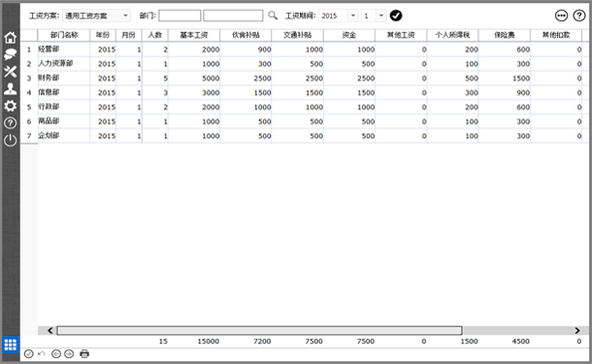The image size is (592, 364).
Task: Click the 交通补贴 column header
Action: [x=298, y=35]
